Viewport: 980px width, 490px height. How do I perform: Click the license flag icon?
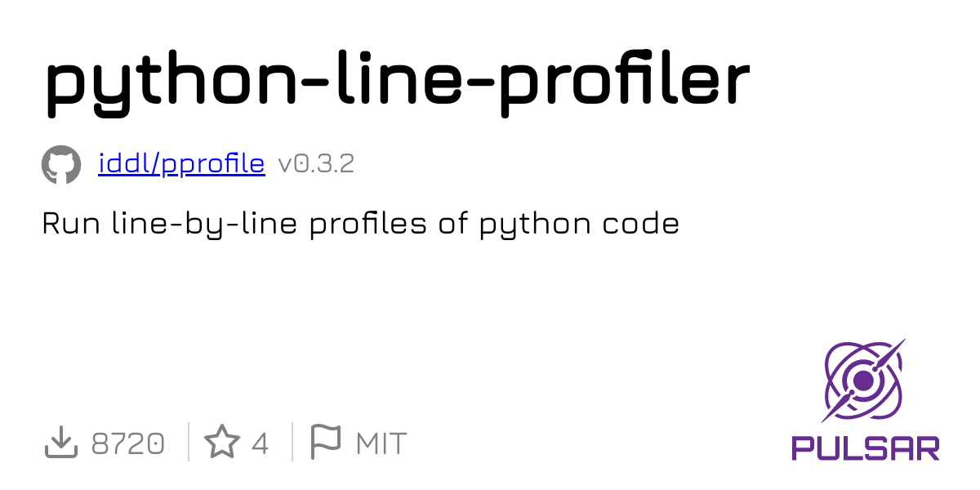(x=326, y=443)
